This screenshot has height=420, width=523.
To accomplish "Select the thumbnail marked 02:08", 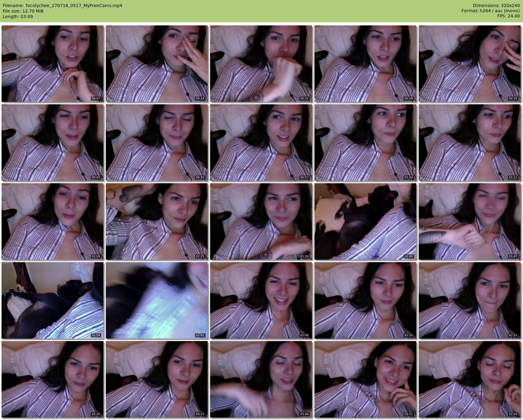I will pyautogui.click(x=261, y=300).
